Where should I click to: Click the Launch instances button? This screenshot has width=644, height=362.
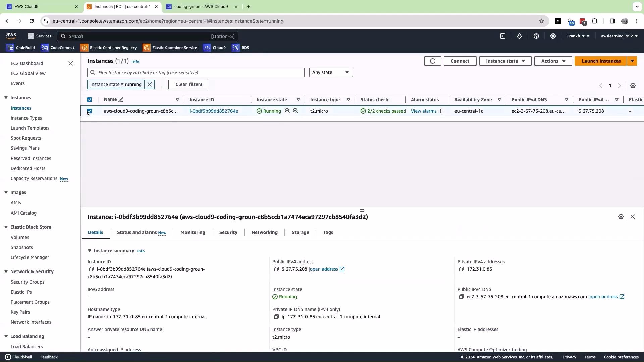601,61
